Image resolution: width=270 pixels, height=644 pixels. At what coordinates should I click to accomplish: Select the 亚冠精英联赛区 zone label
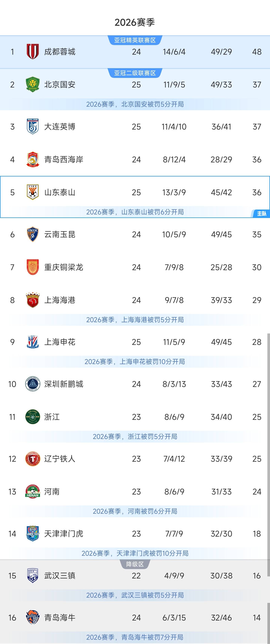pyautogui.click(x=135, y=40)
